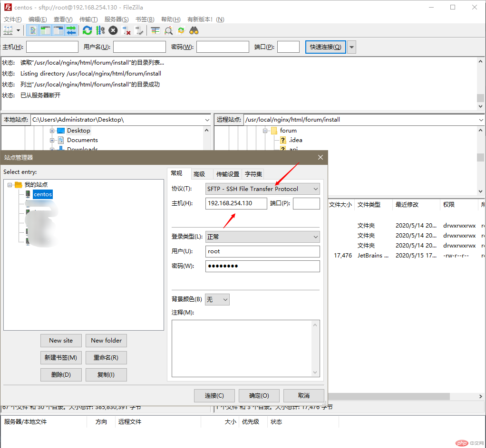The image size is (486, 448).
Task: Click the New site button
Action: coord(61,341)
